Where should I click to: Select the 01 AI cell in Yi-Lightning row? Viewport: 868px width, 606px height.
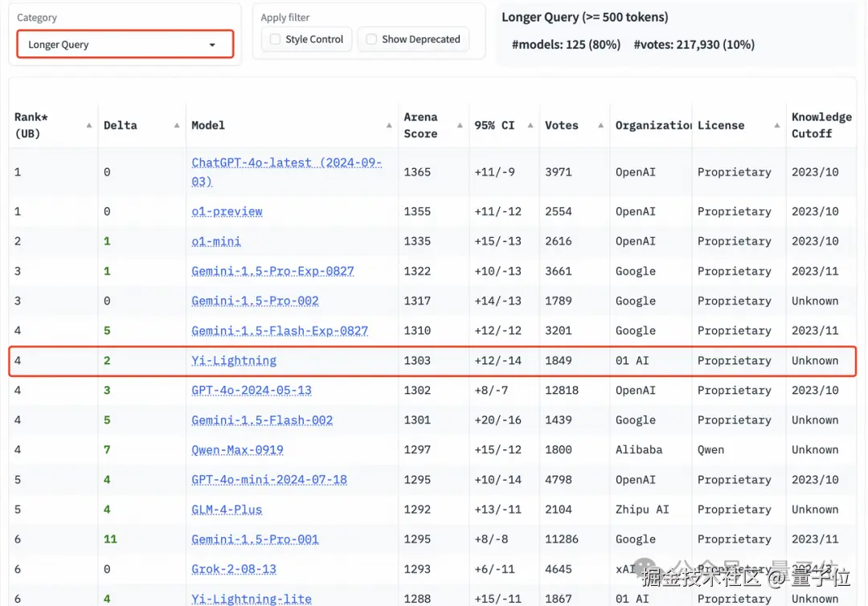[x=633, y=361]
